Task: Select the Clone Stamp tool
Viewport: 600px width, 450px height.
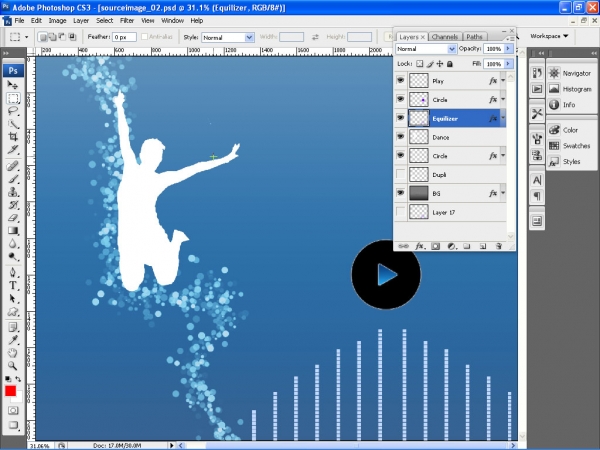Action: point(13,192)
